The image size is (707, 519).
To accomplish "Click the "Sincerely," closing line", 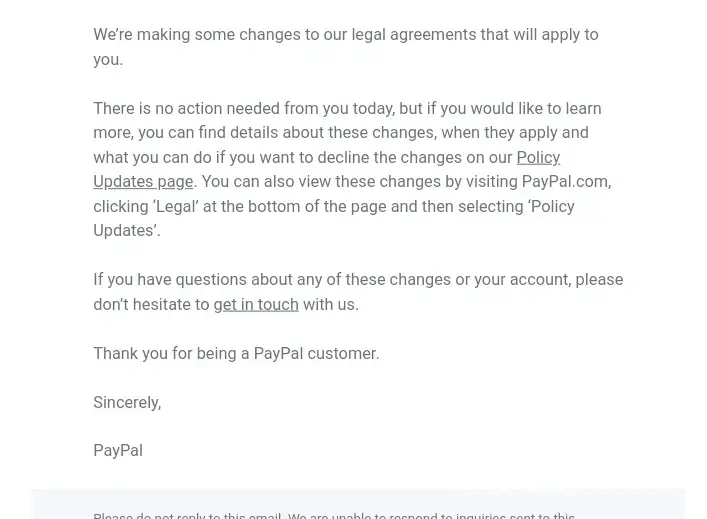I will (x=127, y=402).
